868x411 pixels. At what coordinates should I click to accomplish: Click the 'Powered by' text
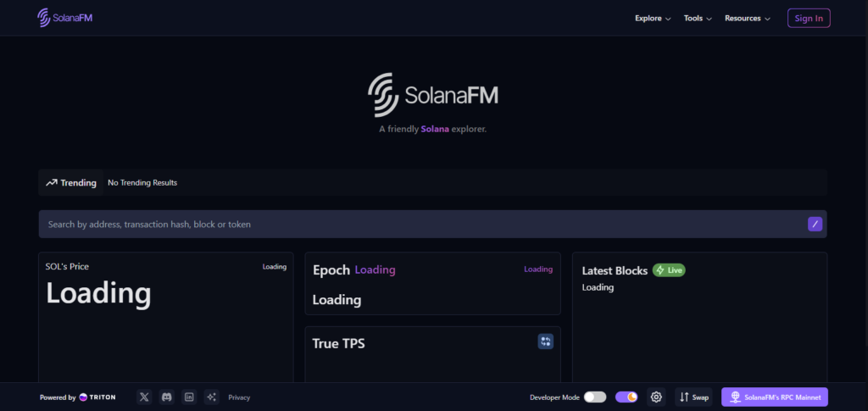tap(58, 397)
